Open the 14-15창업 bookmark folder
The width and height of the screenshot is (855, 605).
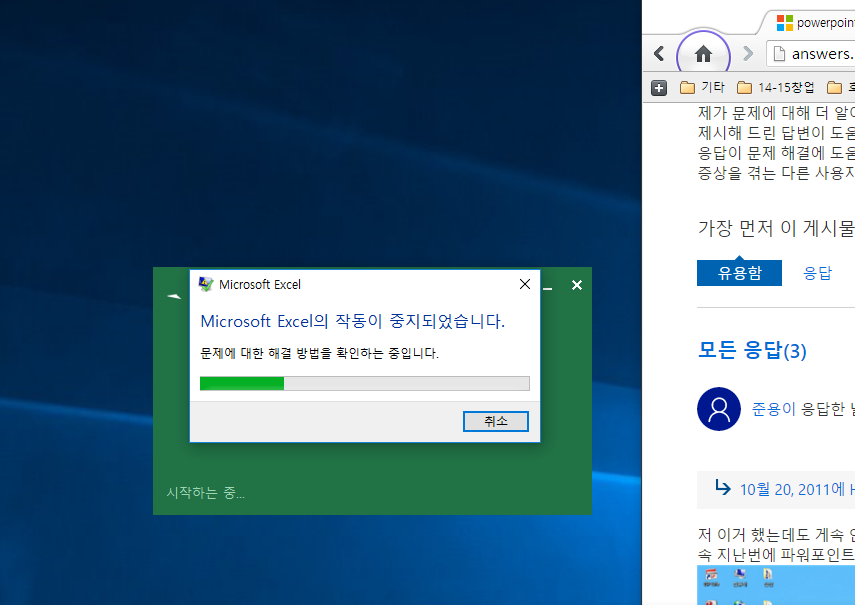tap(775, 87)
